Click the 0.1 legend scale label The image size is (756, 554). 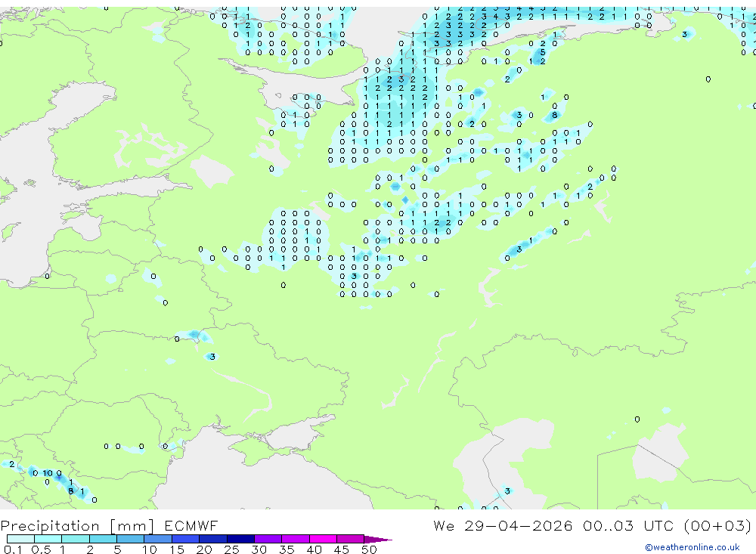pos(13,549)
